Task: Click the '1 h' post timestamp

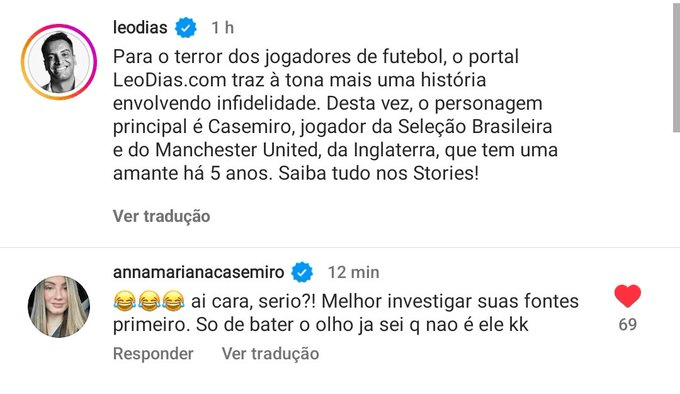Action: [x=222, y=28]
